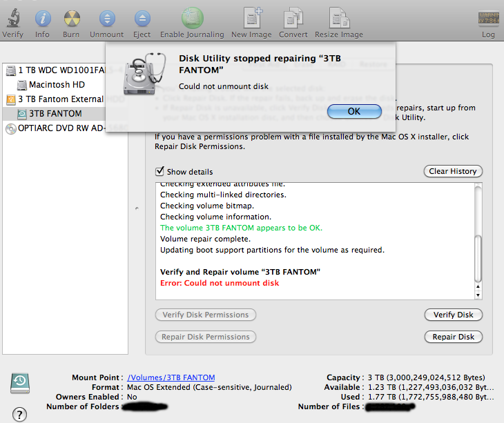Click dialog message 'Could not unmount disk'
The height and width of the screenshot is (423, 504).
click(x=224, y=86)
